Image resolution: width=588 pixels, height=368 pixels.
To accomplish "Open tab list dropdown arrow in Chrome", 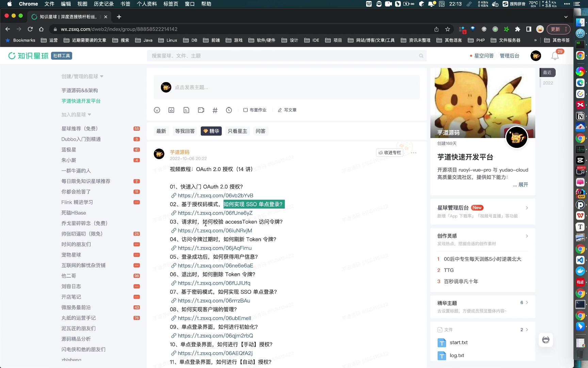I will pos(566,17).
